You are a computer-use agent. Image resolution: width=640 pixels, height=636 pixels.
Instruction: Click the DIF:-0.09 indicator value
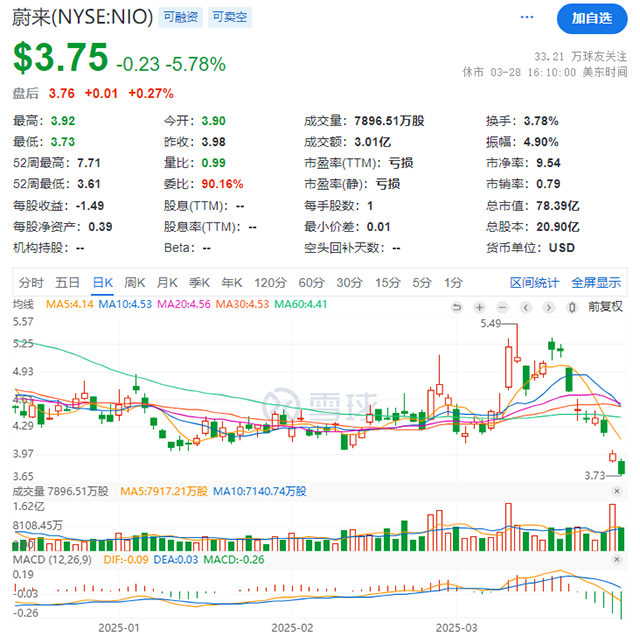pyautogui.click(x=126, y=560)
